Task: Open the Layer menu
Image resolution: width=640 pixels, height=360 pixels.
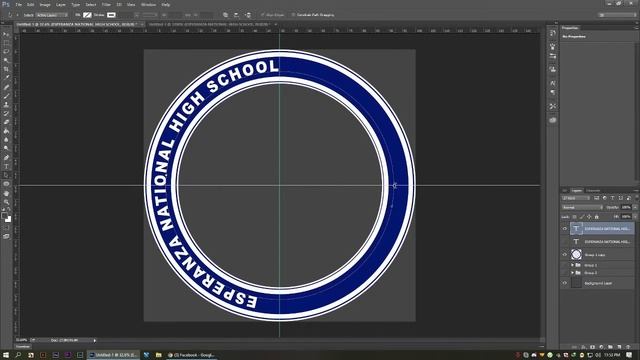Action: [x=60, y=4]
